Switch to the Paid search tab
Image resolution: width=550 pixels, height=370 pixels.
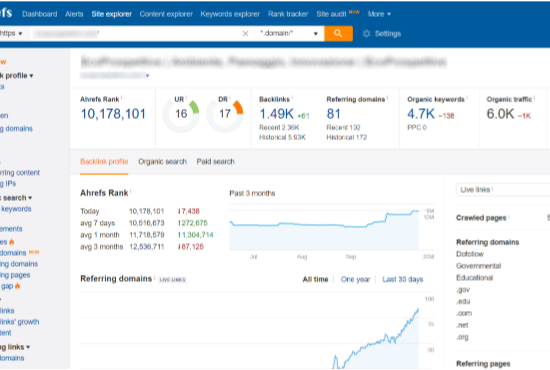point(215,162)
